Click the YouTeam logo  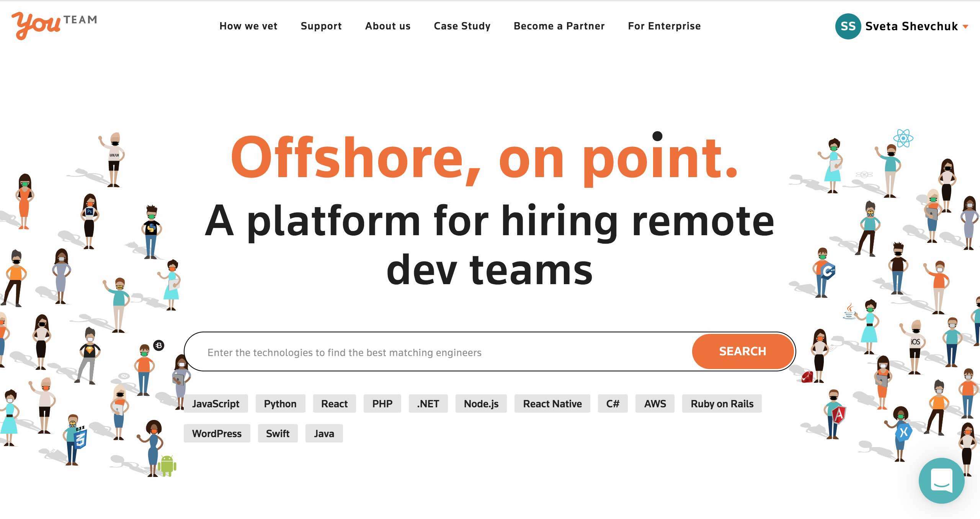tap(54, 25)
